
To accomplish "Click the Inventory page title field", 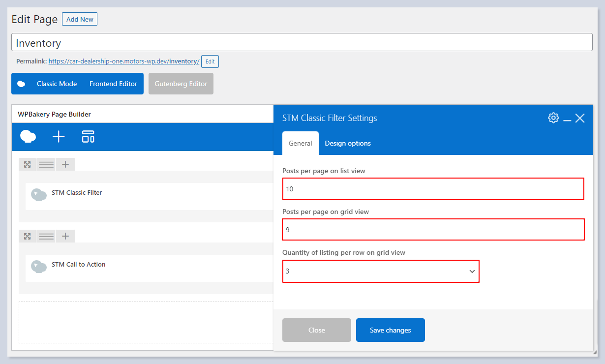I will (x=302, y=43).
